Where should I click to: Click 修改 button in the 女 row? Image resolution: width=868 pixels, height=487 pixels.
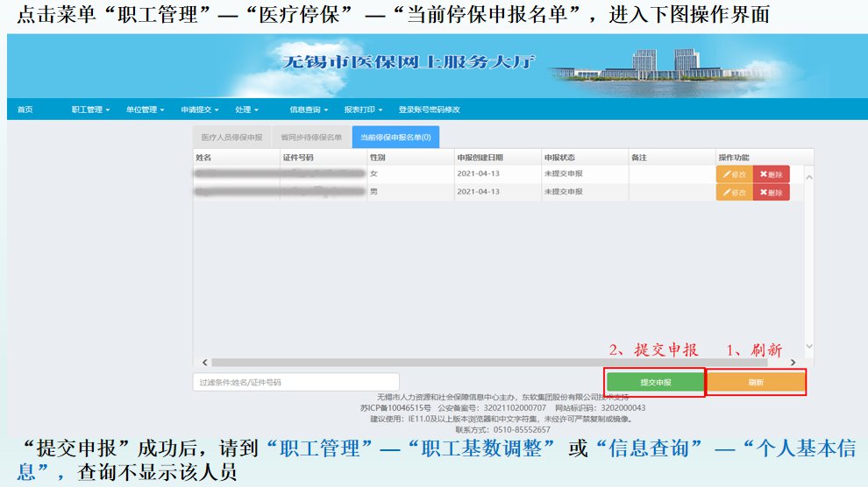point(735,174)
